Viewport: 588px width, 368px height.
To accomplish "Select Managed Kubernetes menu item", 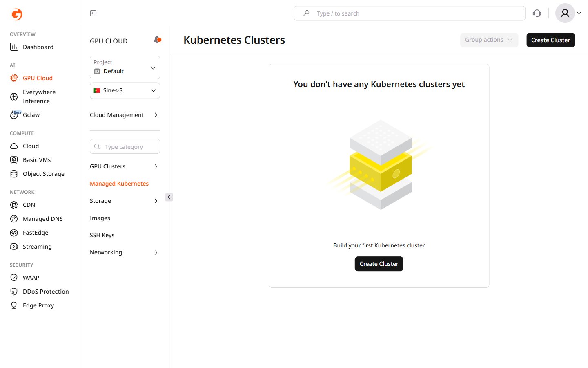I will [x=119, y=184].
